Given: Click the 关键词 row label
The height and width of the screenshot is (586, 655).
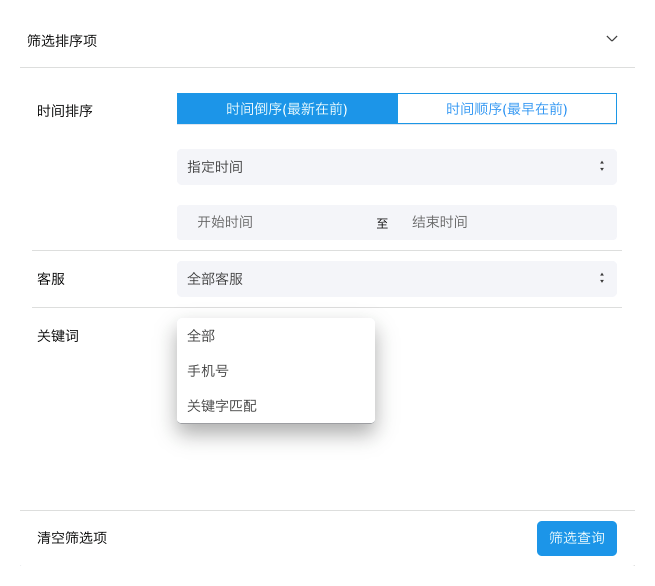Looking at the screenshot, I should 58,336.
